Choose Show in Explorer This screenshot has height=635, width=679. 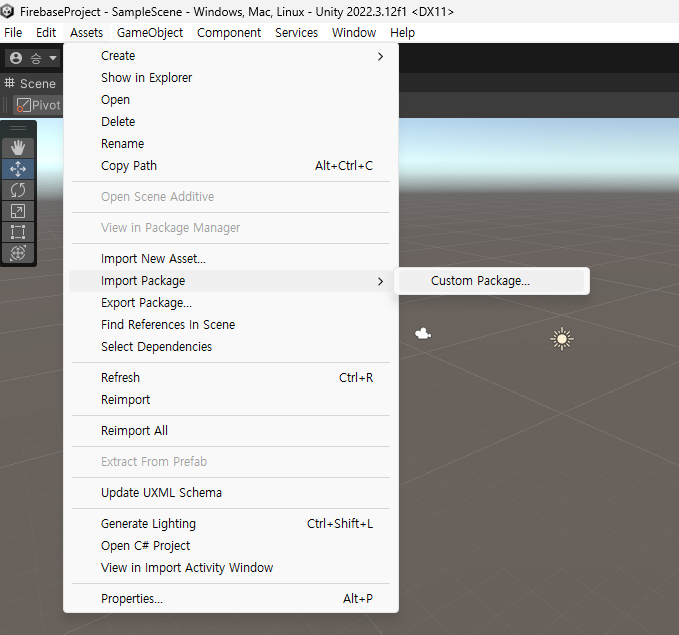tap(231, 78)
